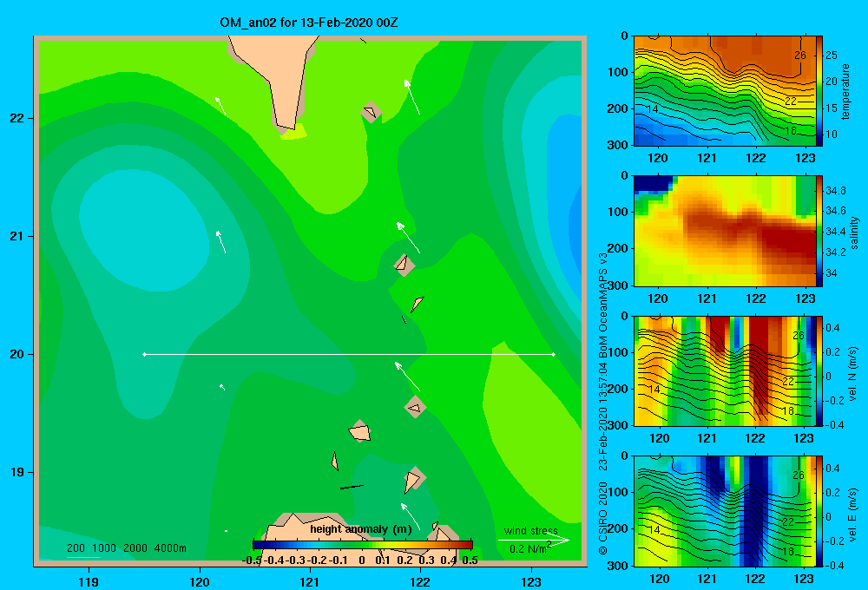The width and height of the screenshot is (868, 590).
Task: Click latitude label 22 on main map
Action: [x=16, y=119]
